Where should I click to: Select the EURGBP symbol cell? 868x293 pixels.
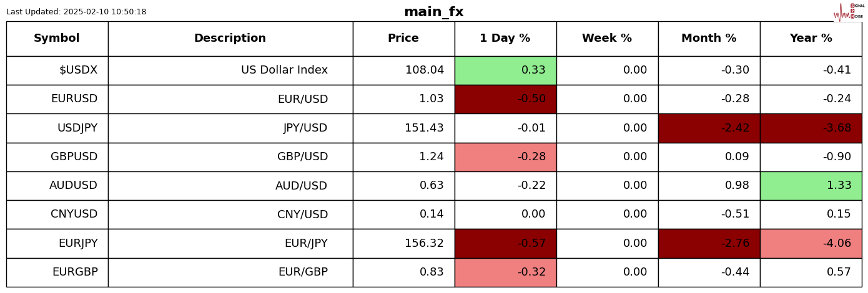coord(57,272)
